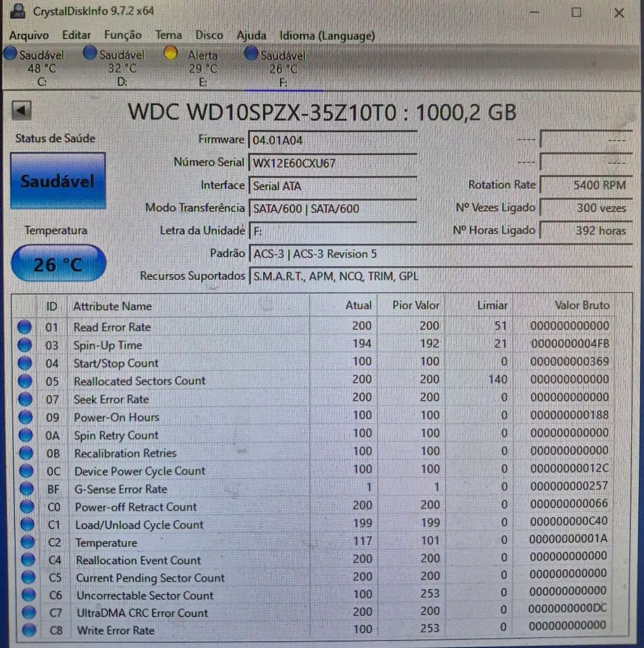Click status dot for Start/Stop Count
Screen dimensions: 644x648
tap(25, 363)
